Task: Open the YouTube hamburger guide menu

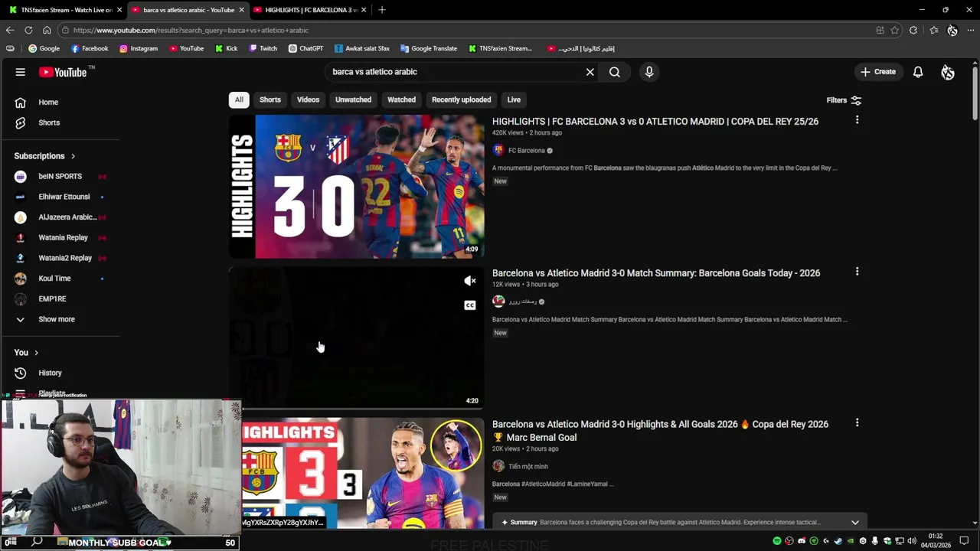Action: [x=21, y=72]
